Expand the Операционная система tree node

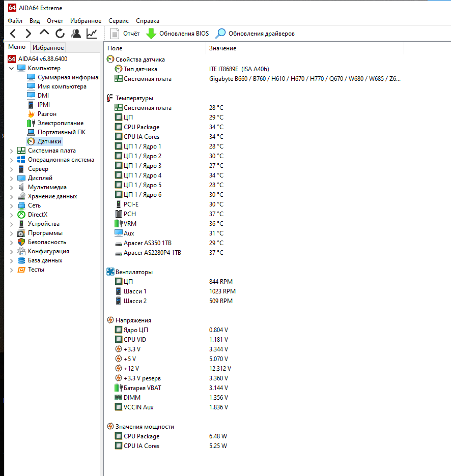12,160
